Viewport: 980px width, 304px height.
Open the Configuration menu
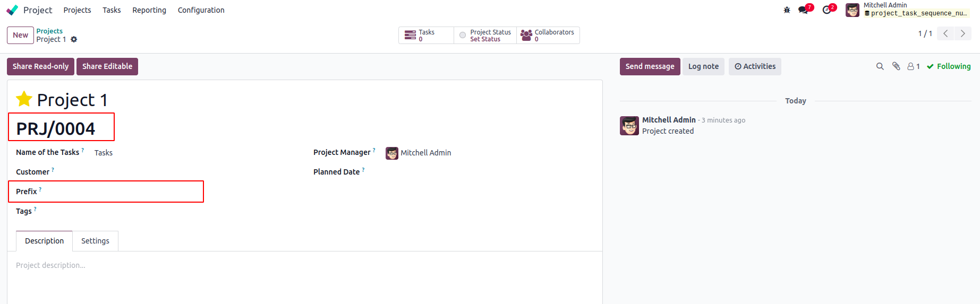click(201, 10)
